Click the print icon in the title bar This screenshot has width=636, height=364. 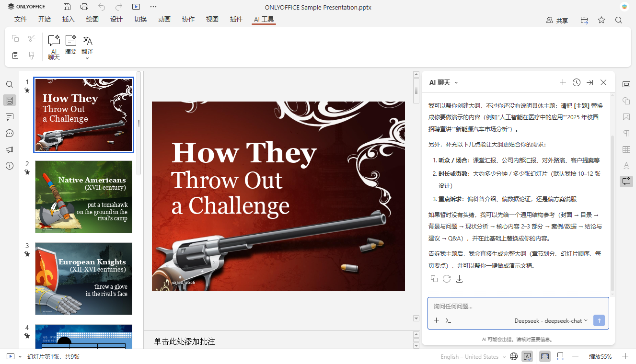point(84,7)
